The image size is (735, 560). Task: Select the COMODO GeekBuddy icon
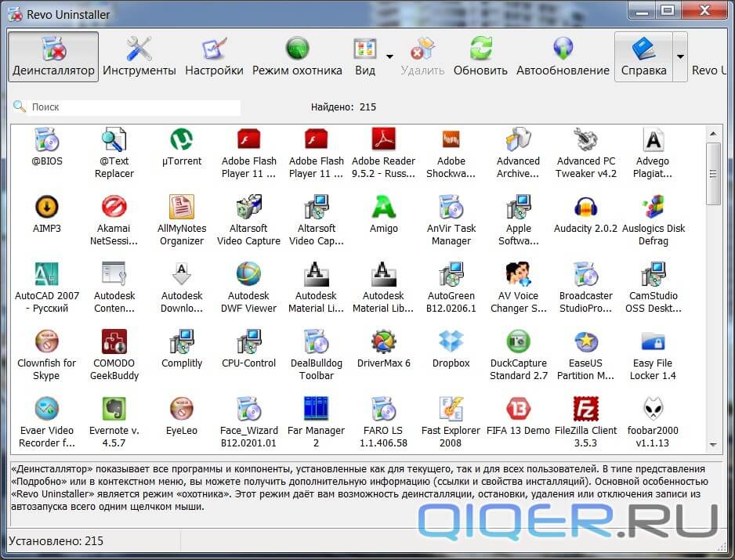tap(114, 341)
